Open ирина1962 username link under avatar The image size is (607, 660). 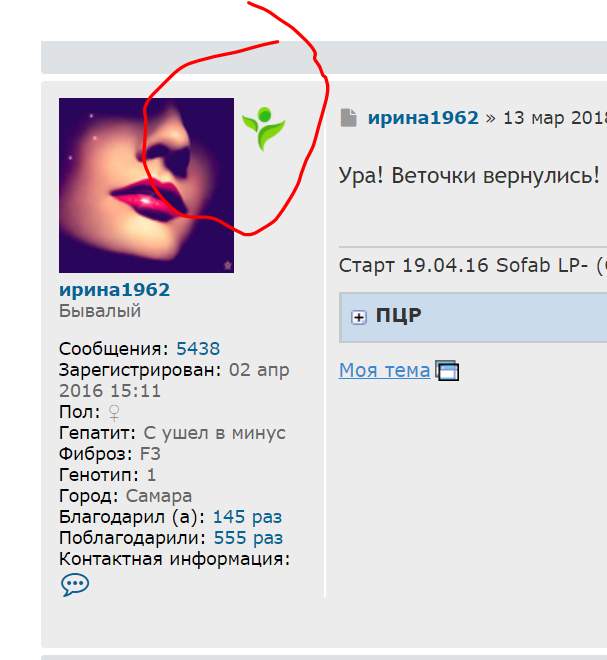114,290
